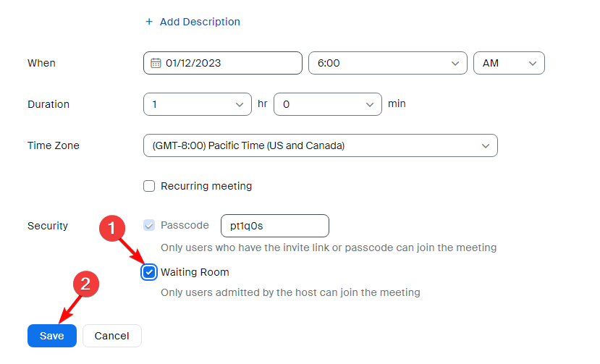Expand the duration hours dropdown showing 1
This screenshot has width=600, height=364.
click(198, 104)
